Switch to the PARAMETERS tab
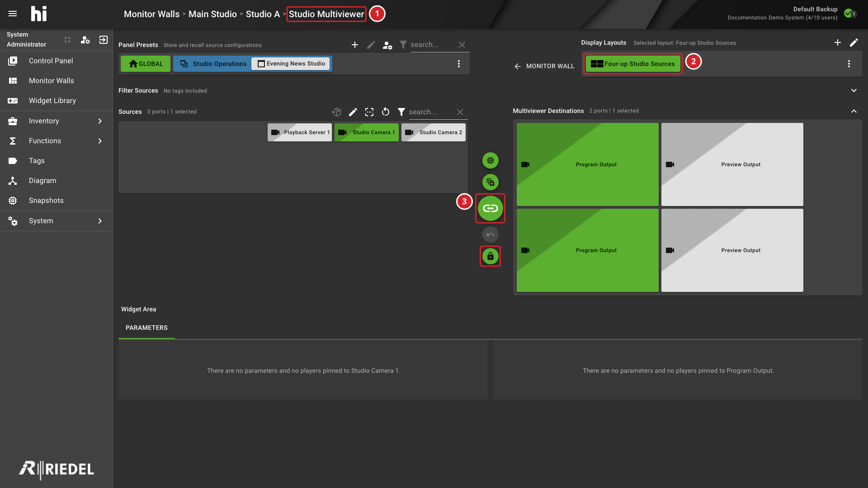This screenshot has height=488, width=868. (x=146, y=328)
